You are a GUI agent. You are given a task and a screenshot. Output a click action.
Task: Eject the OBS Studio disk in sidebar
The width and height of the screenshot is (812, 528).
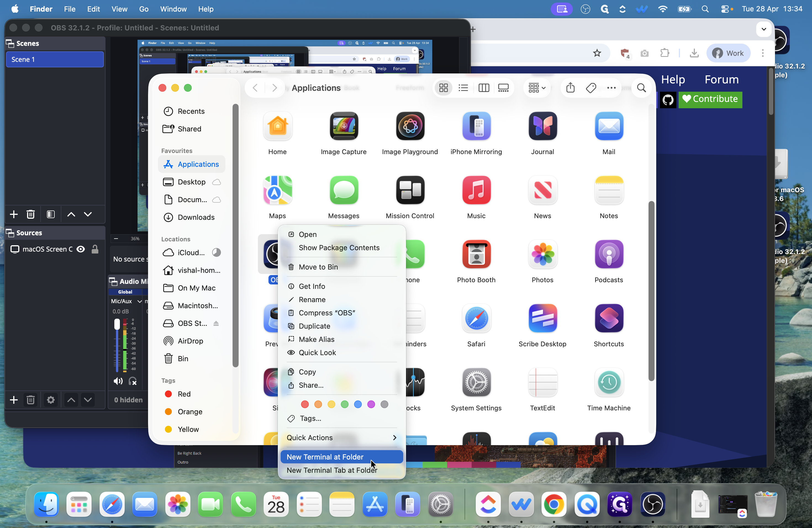coord(216,323)
